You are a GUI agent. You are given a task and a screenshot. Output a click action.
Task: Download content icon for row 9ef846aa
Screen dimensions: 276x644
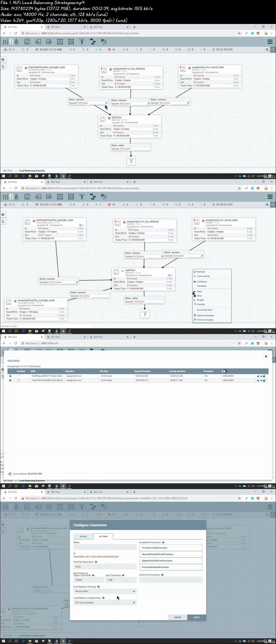[258, 376]
